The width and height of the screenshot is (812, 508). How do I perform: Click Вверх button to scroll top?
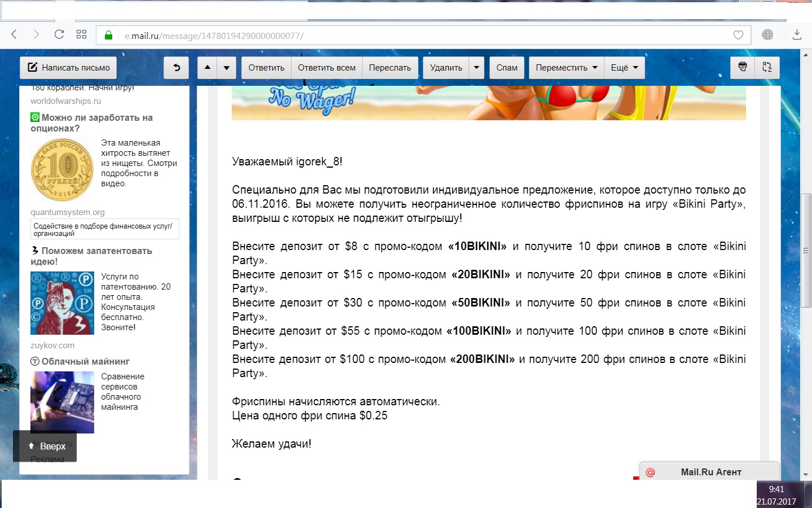[45, 446]
